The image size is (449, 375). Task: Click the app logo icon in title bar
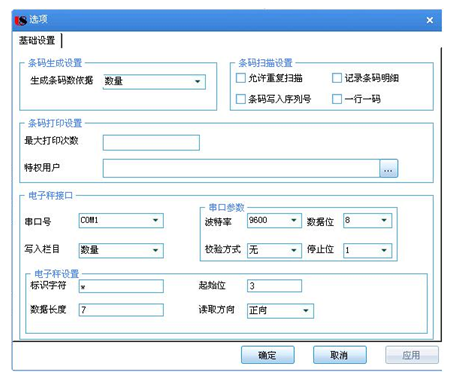click(21, 20)
